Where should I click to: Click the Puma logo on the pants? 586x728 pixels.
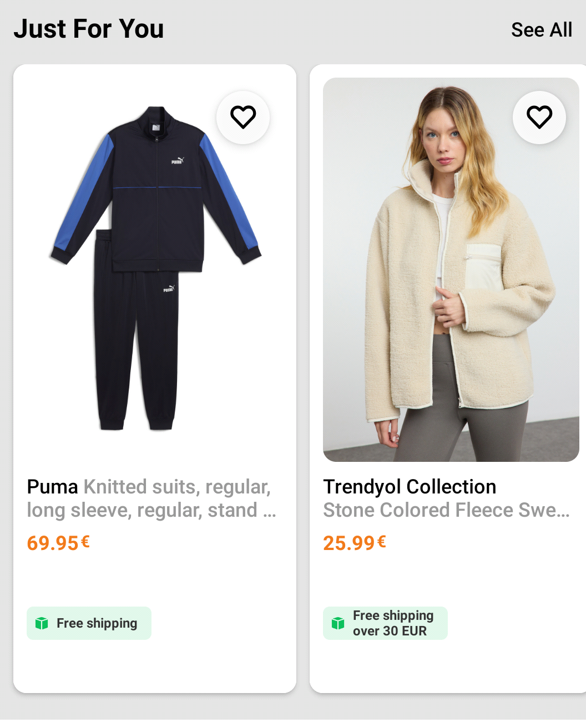(169, 289)
